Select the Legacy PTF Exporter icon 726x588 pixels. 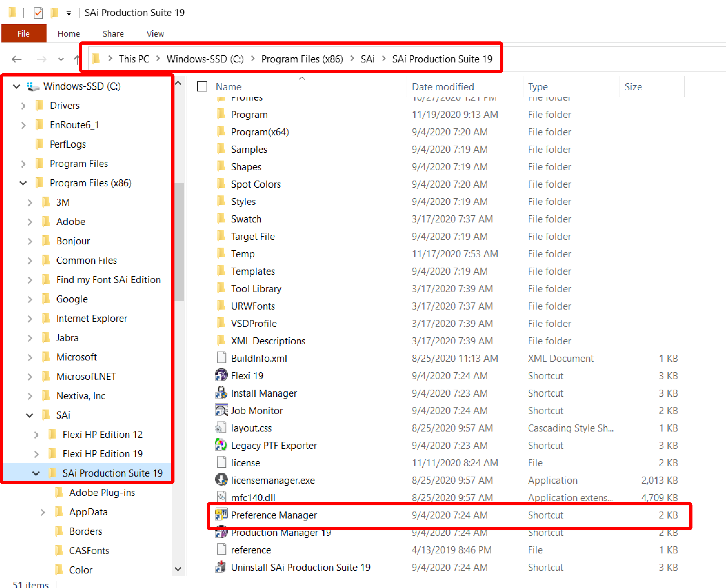click(221, 445)
